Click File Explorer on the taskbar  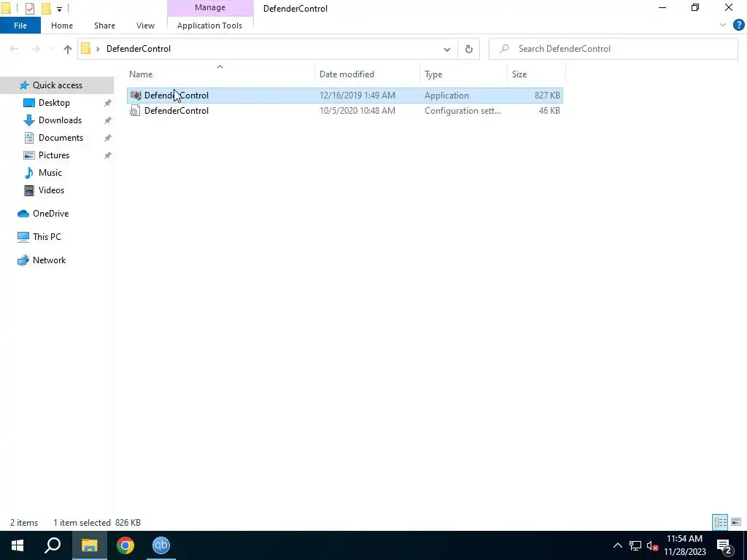(89, 545)
